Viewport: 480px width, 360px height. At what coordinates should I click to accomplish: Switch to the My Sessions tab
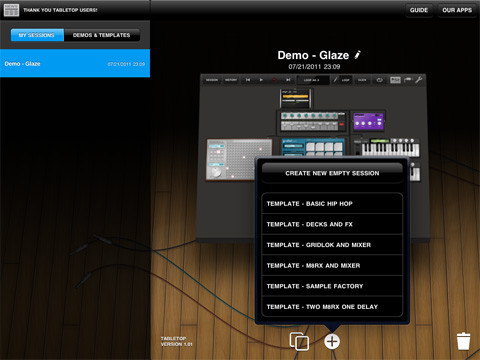[37, 35]
